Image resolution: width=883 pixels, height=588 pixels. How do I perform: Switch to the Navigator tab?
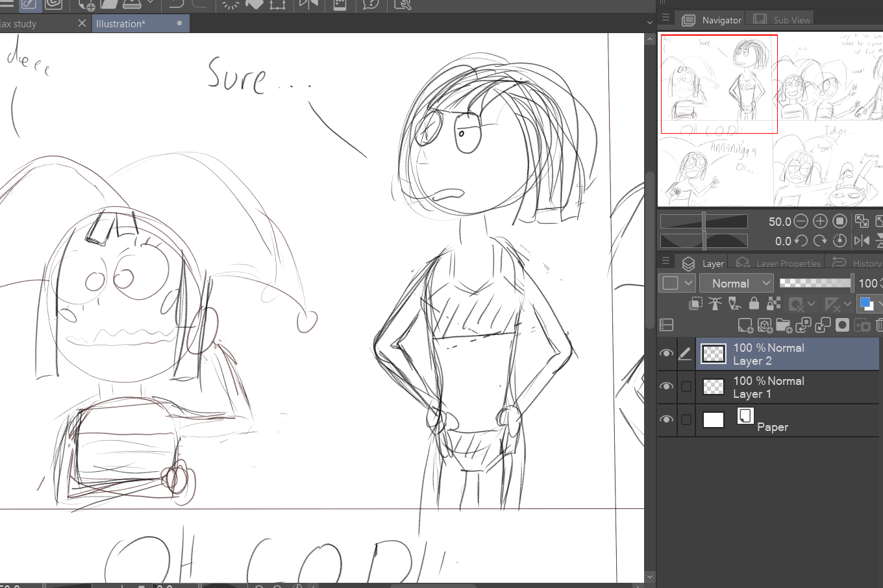click(x=712, y=20)
